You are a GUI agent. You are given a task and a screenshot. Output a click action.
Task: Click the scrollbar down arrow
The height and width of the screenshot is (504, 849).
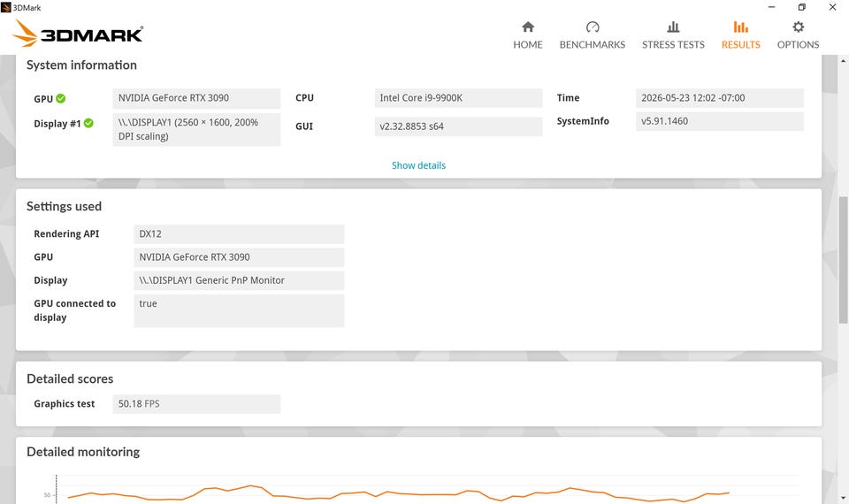click(843, 498)
